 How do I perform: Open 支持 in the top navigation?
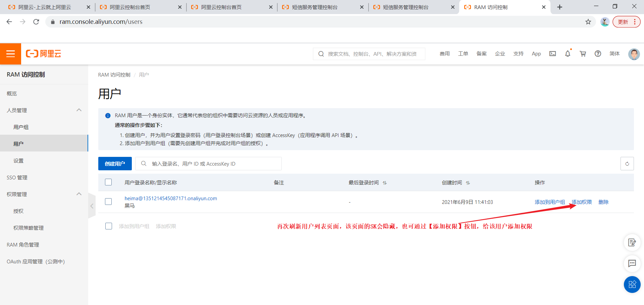coord(519,54)
